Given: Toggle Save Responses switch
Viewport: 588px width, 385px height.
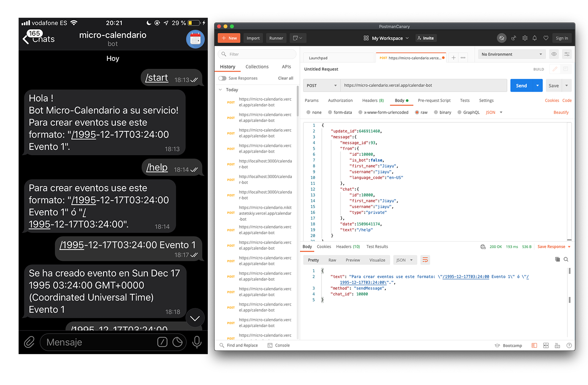Looking at the screenshot, I should click(222, 78).
